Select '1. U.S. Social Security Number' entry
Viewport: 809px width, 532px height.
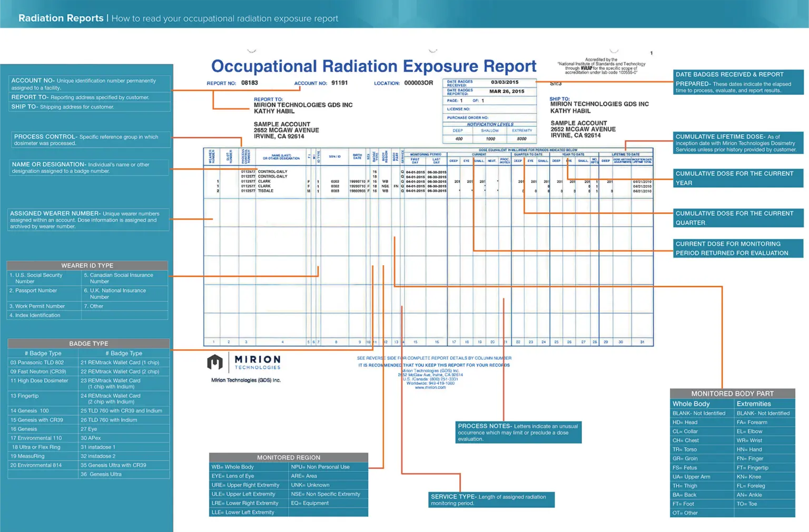(44, 278)
